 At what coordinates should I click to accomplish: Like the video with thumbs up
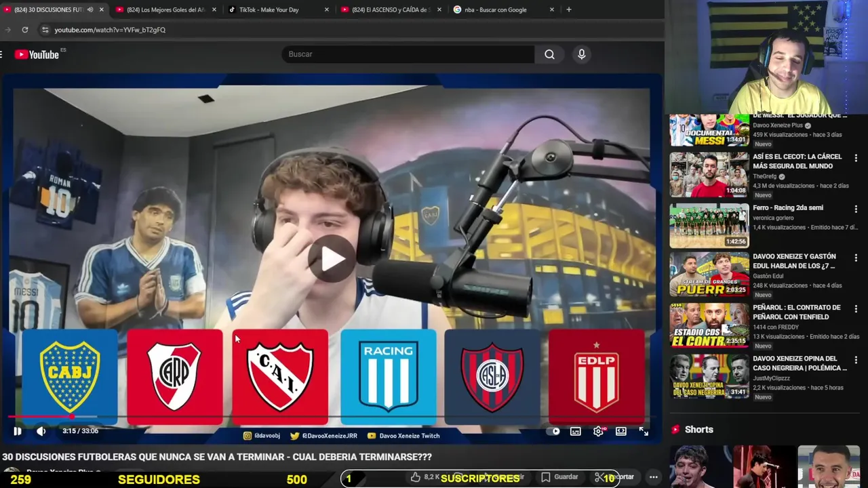416,477
